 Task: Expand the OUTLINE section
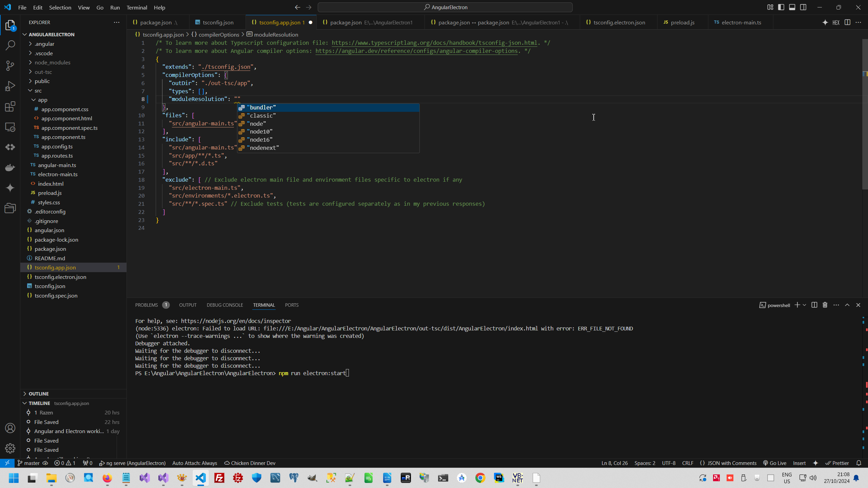click(39, 393)
